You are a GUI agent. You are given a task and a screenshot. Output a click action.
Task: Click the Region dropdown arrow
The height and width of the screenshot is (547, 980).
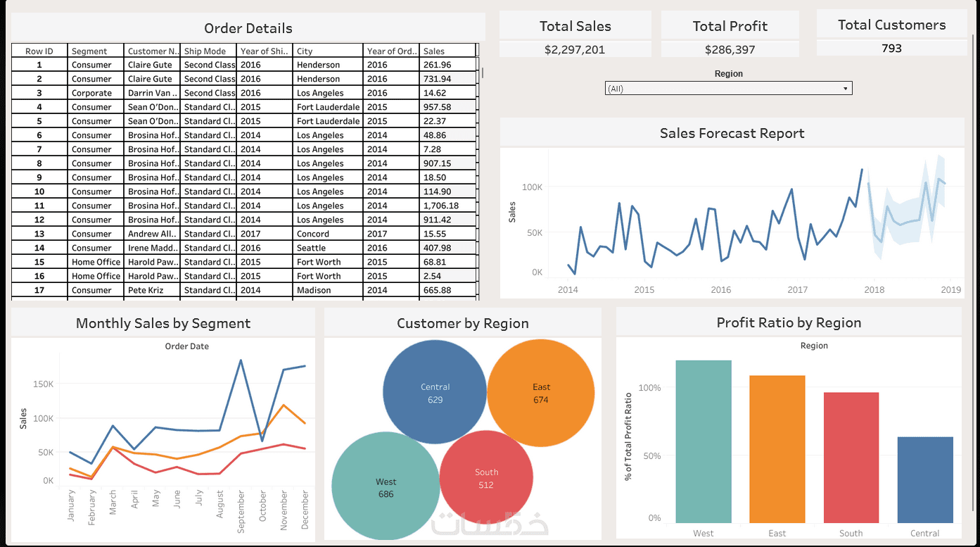(x=845, y=89)
